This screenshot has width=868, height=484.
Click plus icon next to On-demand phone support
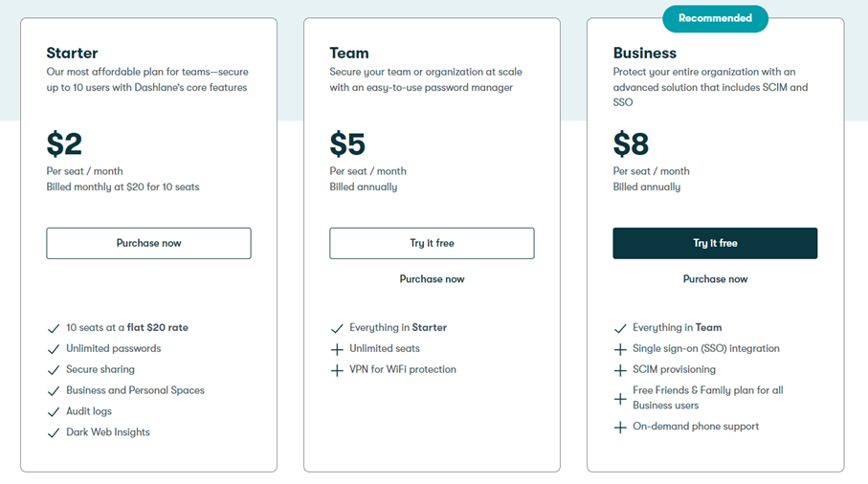tap(620, 428)
